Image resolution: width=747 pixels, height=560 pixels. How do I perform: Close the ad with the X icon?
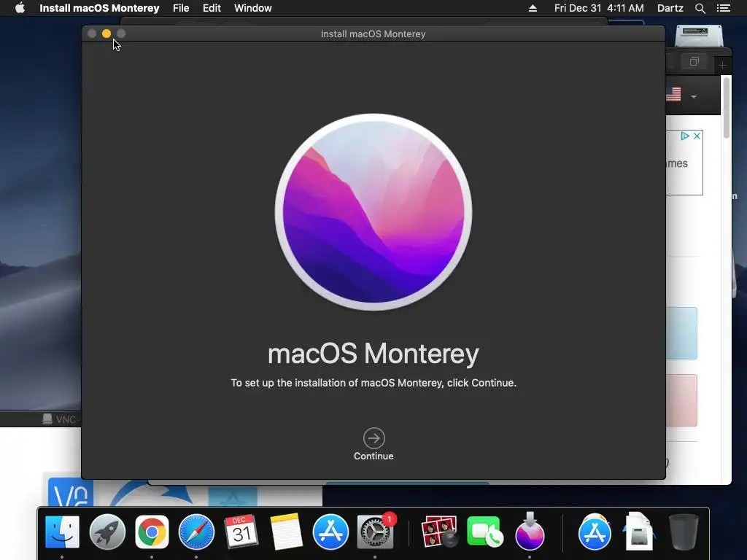697,136
